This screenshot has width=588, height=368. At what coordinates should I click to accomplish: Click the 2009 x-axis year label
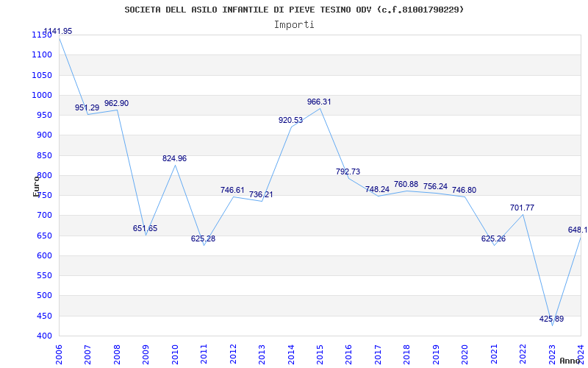point(146,354)
